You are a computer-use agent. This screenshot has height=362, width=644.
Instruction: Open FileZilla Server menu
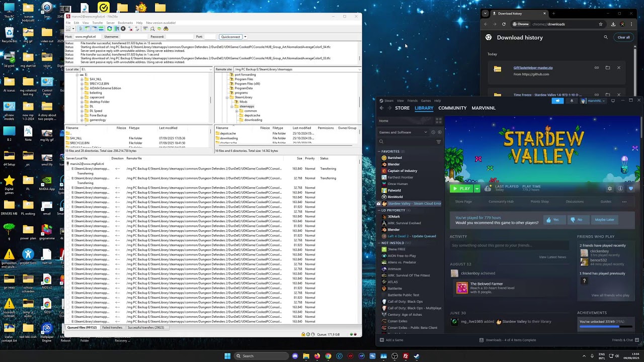click(110, 23)
